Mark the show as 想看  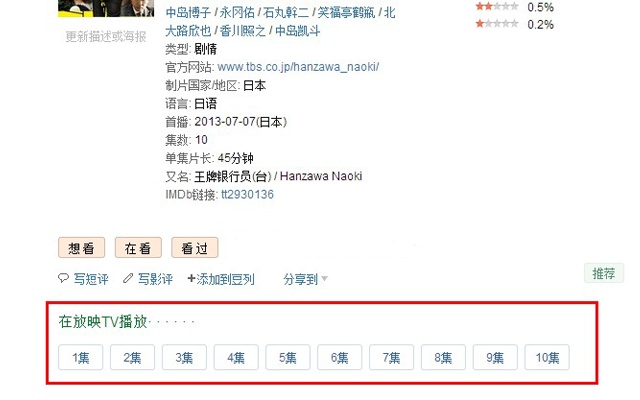[x=82, y=248]
